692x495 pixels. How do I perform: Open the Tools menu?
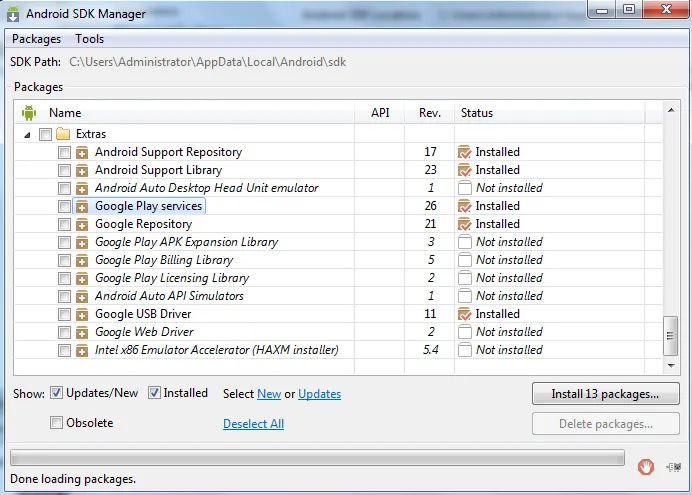pyautogui.click(x=90, y=39)
